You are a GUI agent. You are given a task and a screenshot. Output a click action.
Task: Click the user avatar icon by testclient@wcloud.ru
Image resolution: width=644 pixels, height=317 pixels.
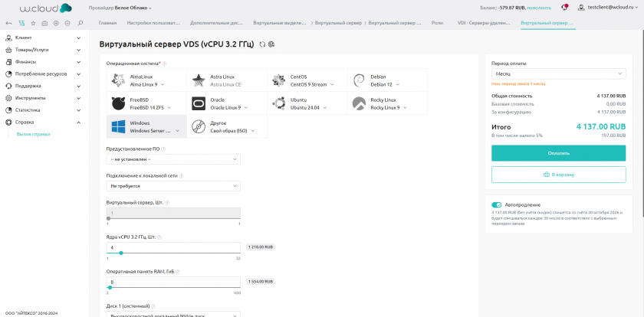pos(581,8)
